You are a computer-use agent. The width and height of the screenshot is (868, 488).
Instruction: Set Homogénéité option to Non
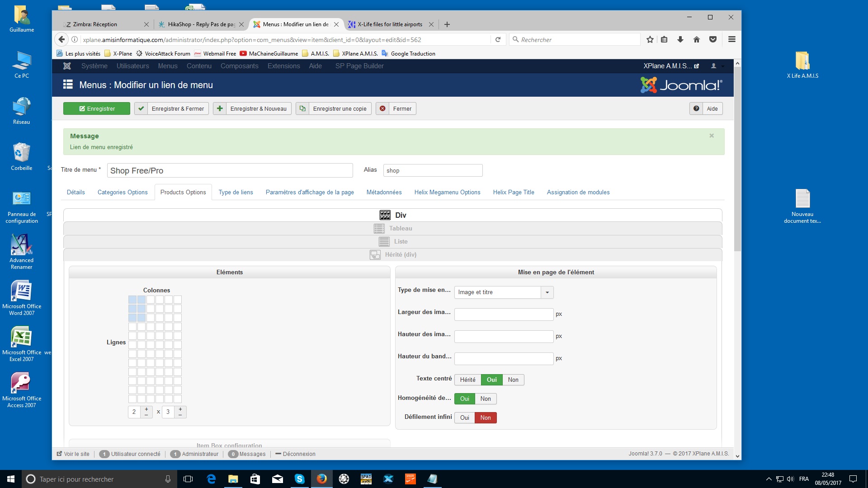(485, 399)
